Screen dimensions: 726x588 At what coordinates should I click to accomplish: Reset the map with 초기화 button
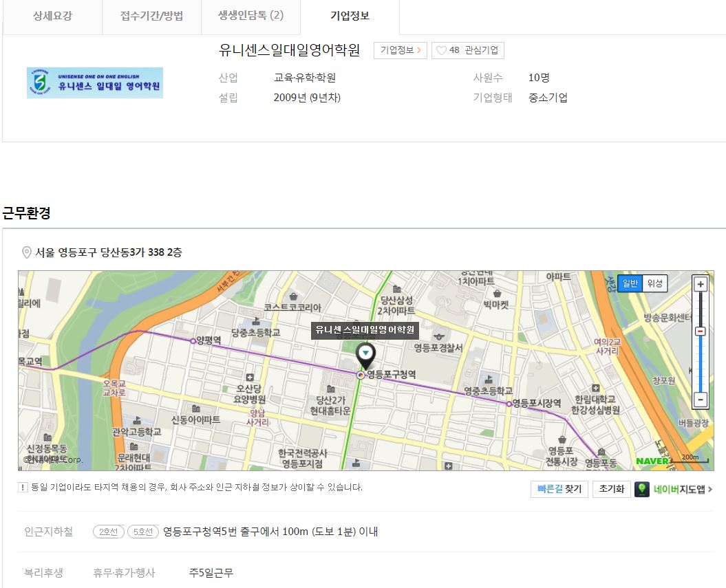tap(612, 489)
